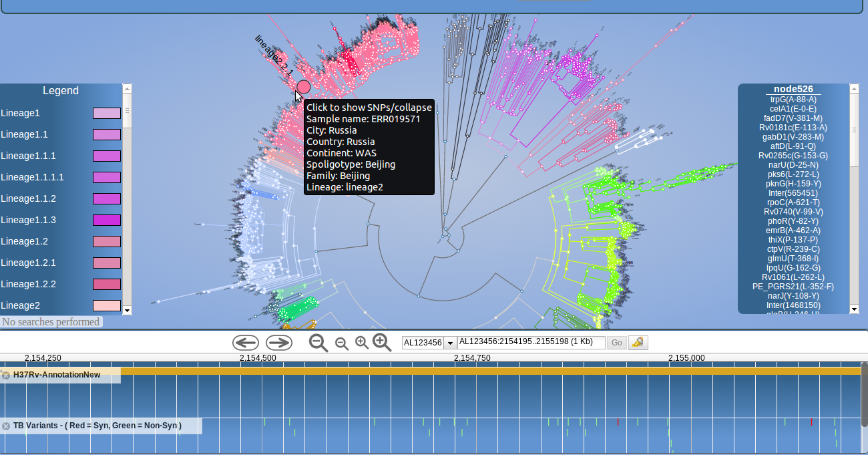This screenshot has height=455, width=868.
Task: Click the Go button
Action: coord(616,343)
